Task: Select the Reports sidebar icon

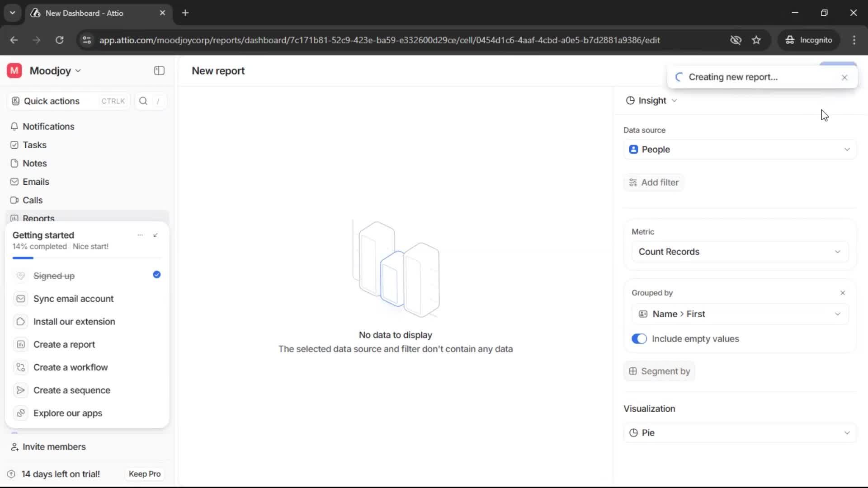Action: coord(15,218)
